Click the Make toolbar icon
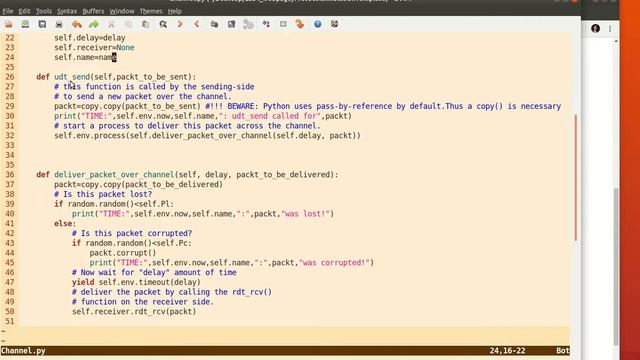This screenshot has width=640, height=360. tap(266, 24)
